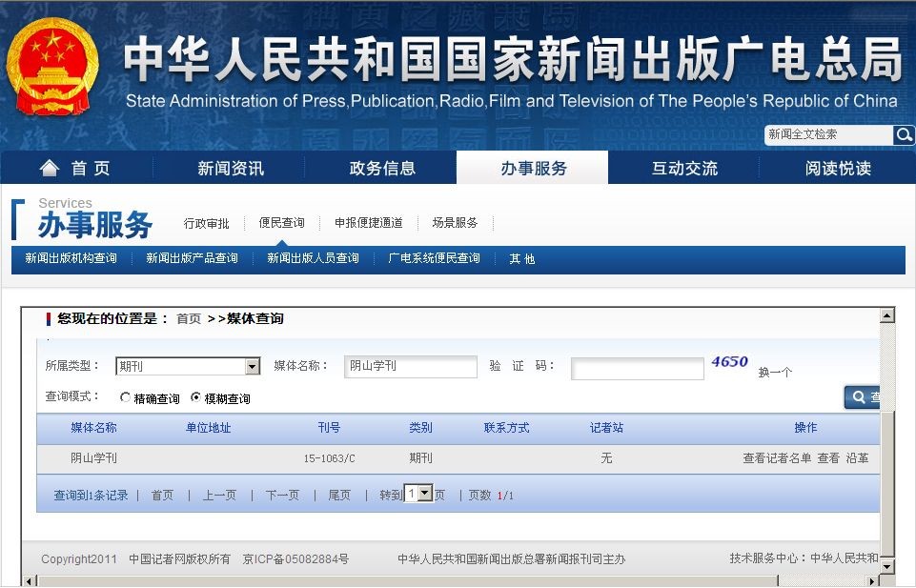
Task: Click 查询到1条记录 text
Action: point(91,496)
